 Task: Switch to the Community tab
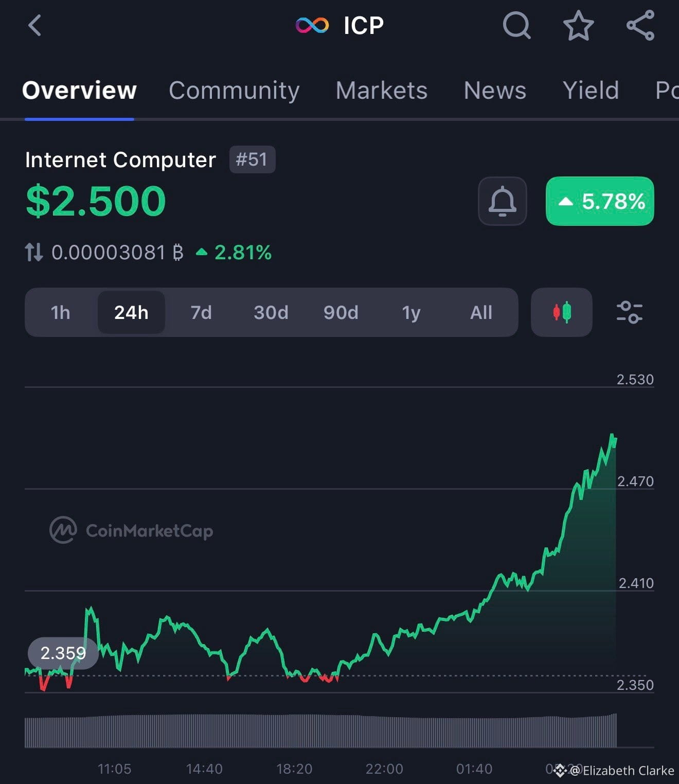[234, 91]
